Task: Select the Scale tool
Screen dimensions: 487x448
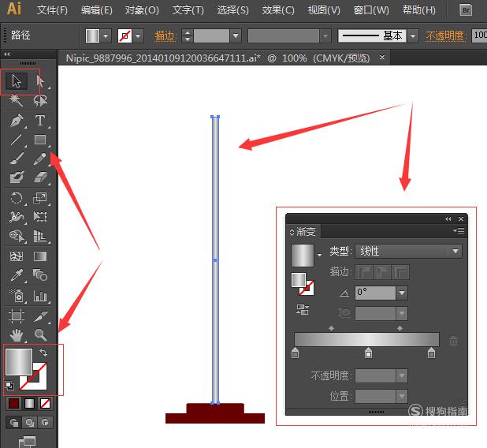Action: [40, 198]
